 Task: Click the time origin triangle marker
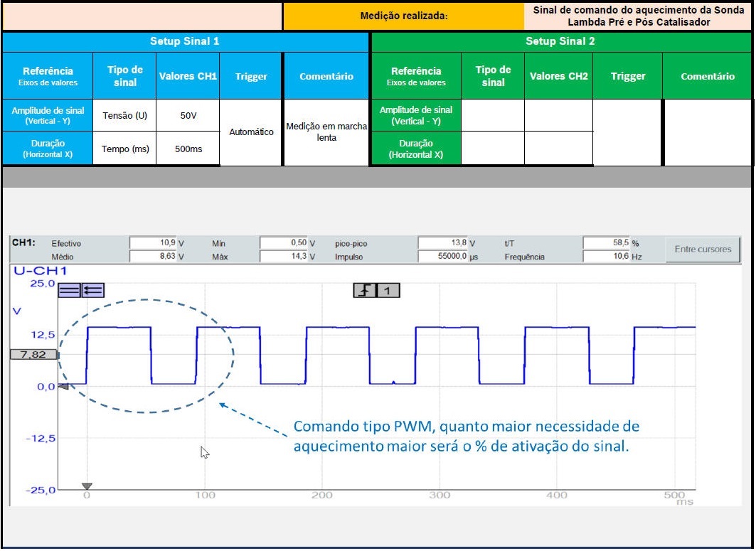coord(87,487)
